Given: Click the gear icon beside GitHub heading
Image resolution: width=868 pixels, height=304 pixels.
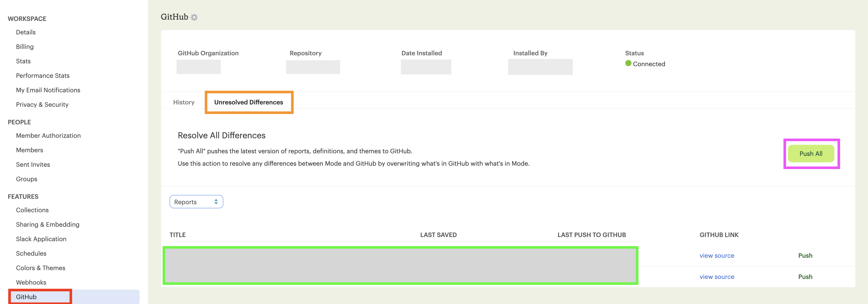Looking at the screenshot, I should tap(194, 17).
